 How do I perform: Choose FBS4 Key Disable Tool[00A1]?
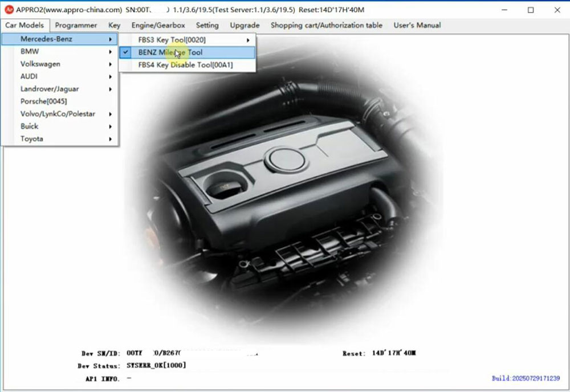point(185,65)
